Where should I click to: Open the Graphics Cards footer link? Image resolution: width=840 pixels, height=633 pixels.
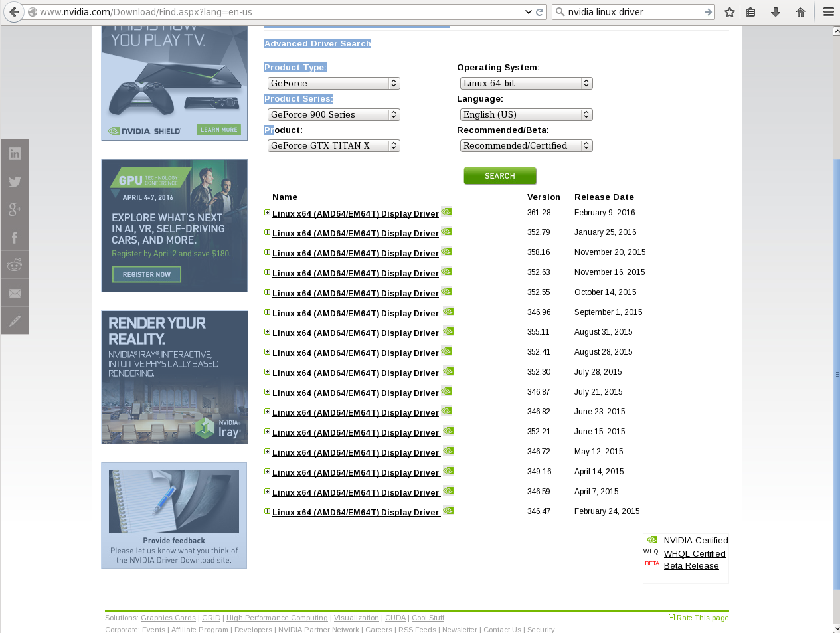[168, 618]
